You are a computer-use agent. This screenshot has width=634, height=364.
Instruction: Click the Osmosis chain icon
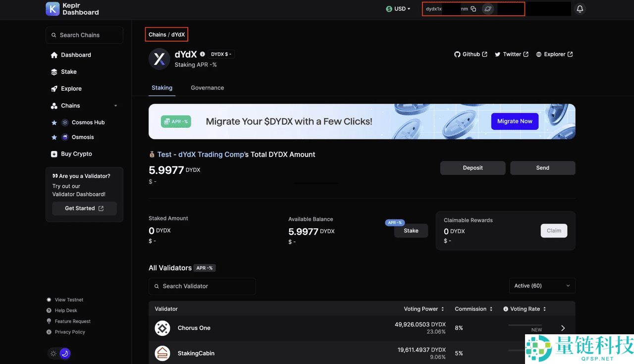pos(65,137)
